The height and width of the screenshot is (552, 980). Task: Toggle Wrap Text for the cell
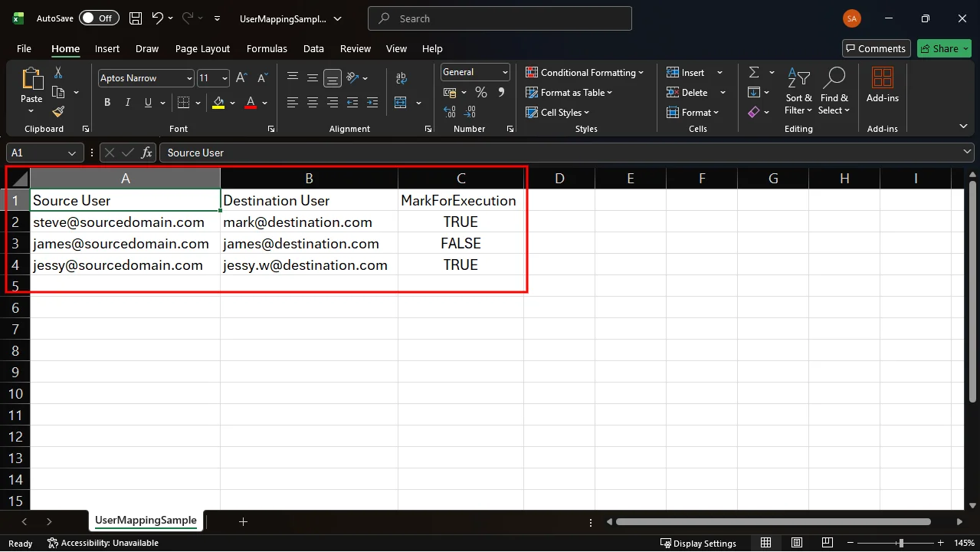coord(401,77)
